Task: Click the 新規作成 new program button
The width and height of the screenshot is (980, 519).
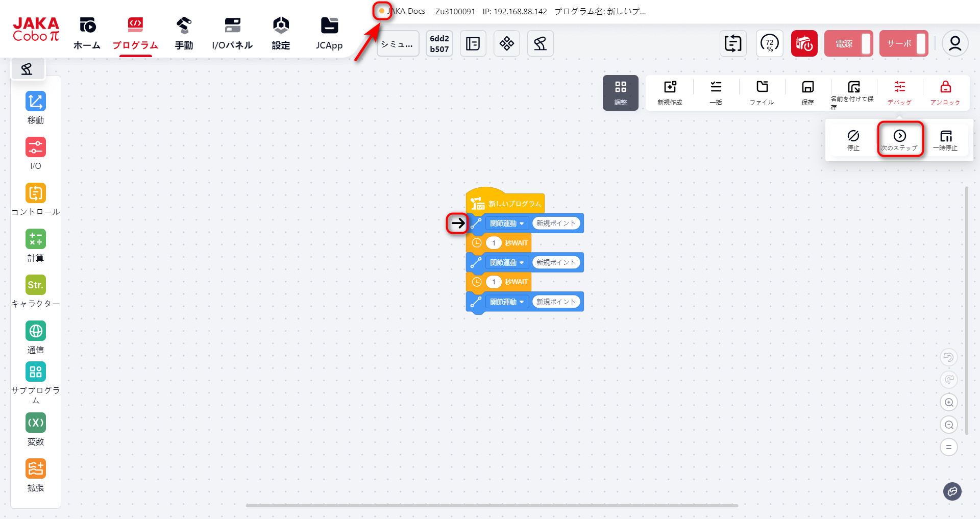Action: click(670, 92)
